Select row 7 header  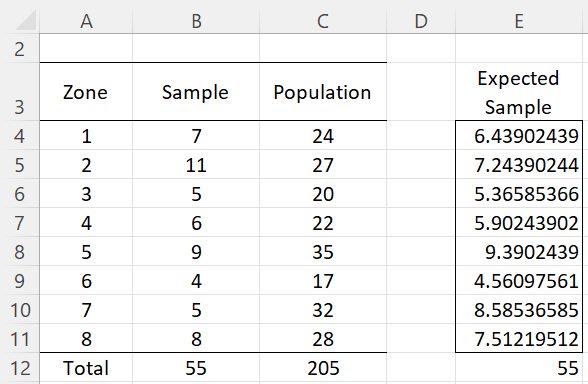point(20,222)
